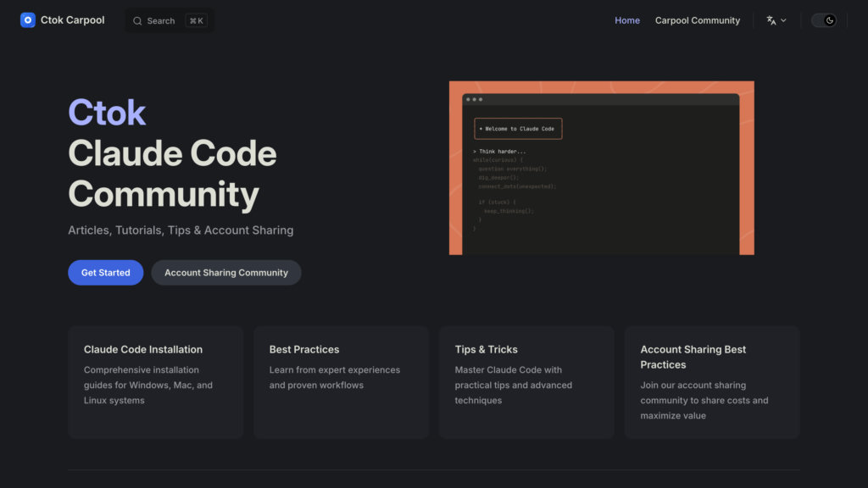Toggle the dark mode appearance switch
Screen dimensions: 868x488
[x=823, y=20]
